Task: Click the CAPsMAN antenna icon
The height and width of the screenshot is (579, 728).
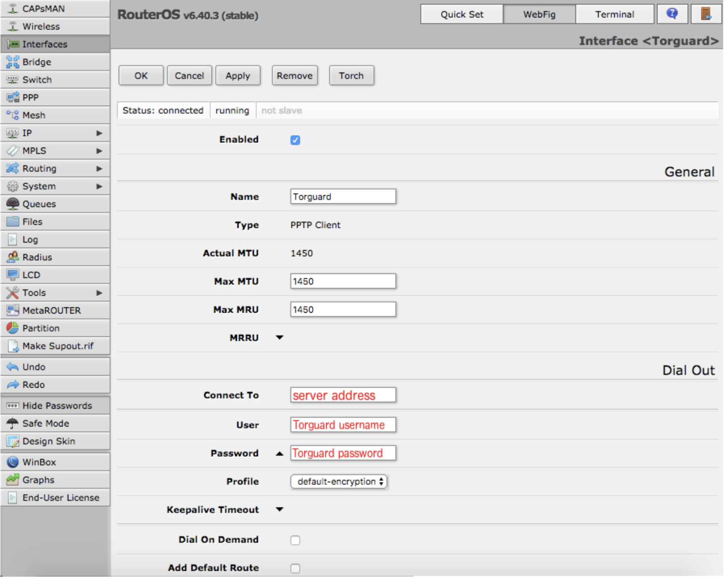Action: coord(13,8)
